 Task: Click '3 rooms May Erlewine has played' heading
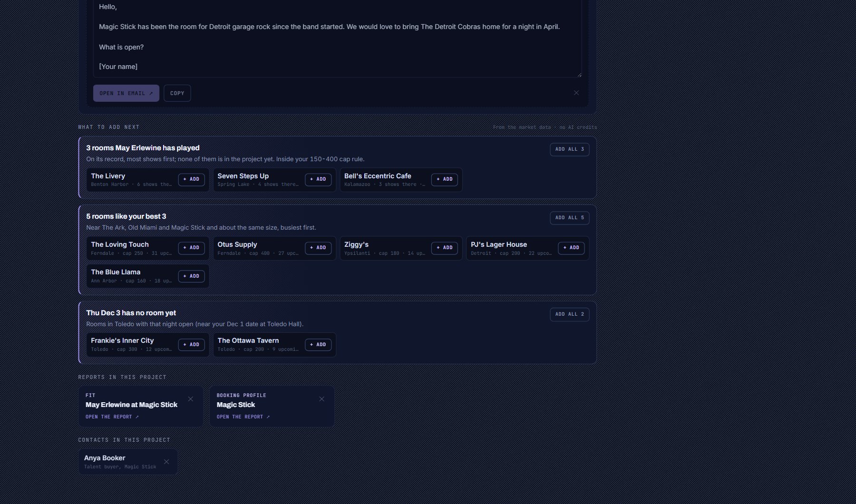coord(143,148)
